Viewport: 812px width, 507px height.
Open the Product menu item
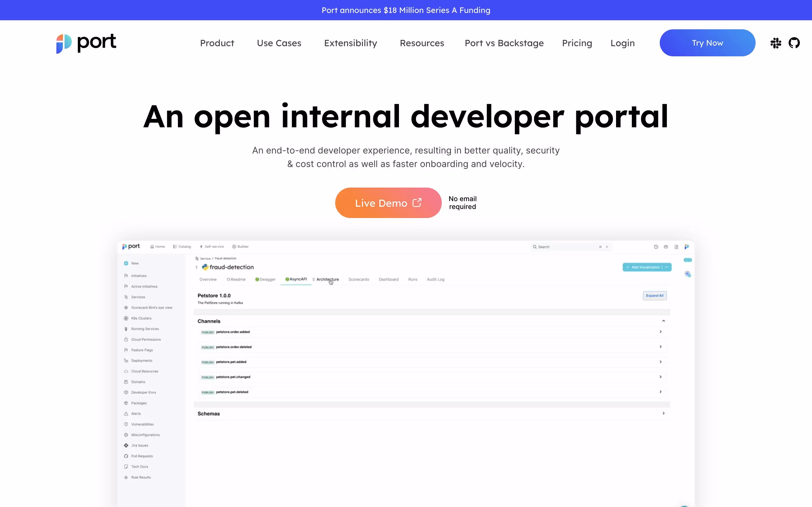click(x=217, y=43)
